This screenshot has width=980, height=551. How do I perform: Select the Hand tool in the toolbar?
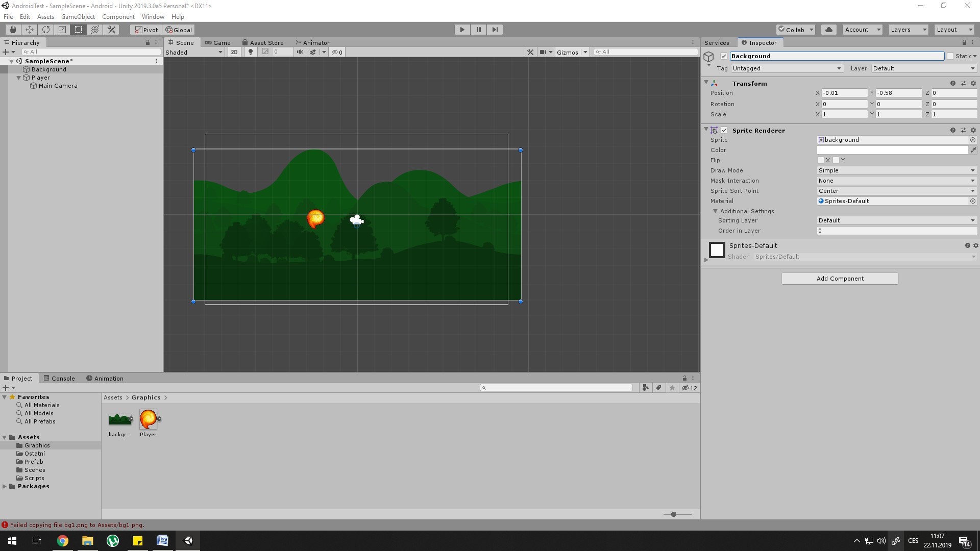12,30
